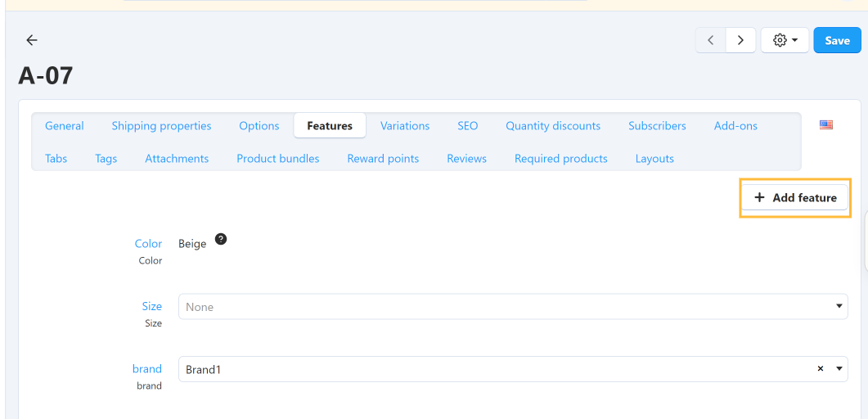Follow the blue Size feature link
The height and width of the screenshot is (419, 868).
tap(152, 306)
